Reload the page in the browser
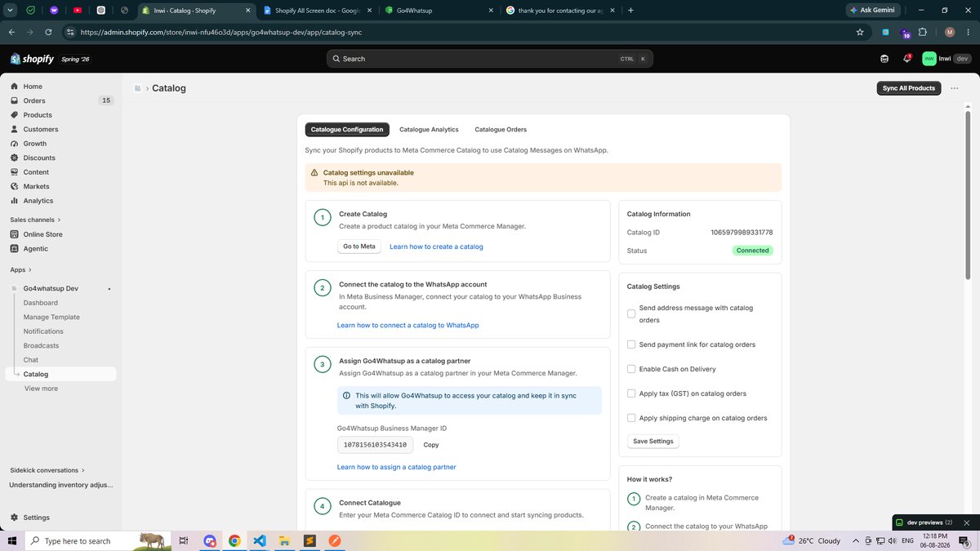980x551 pixels. [x=49, y=32]
